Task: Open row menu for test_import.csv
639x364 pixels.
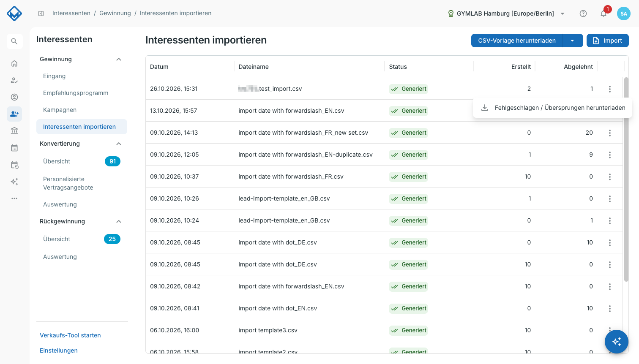Action: [x=610, y=89]
